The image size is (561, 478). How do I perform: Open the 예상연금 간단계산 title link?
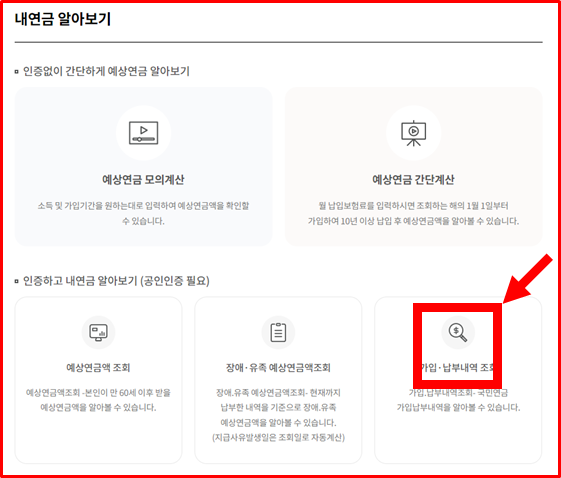pyautogui.click(x=414, y=179)
